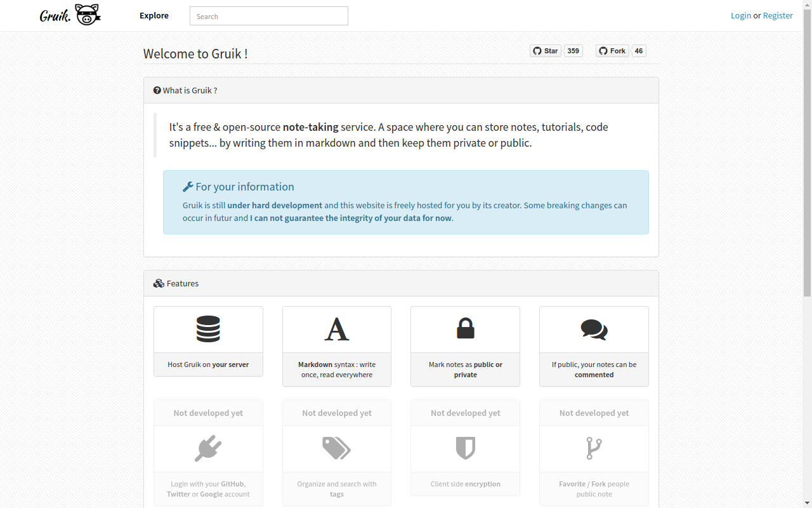Click the wrench icon beside For your information
Screen dimensions: 812x508
point(188,187)
